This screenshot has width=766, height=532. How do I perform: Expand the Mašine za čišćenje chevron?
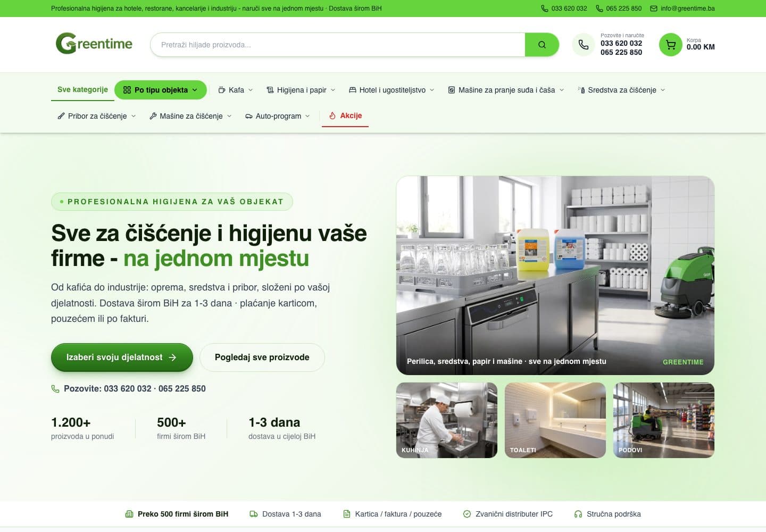[x=229, y=116]
